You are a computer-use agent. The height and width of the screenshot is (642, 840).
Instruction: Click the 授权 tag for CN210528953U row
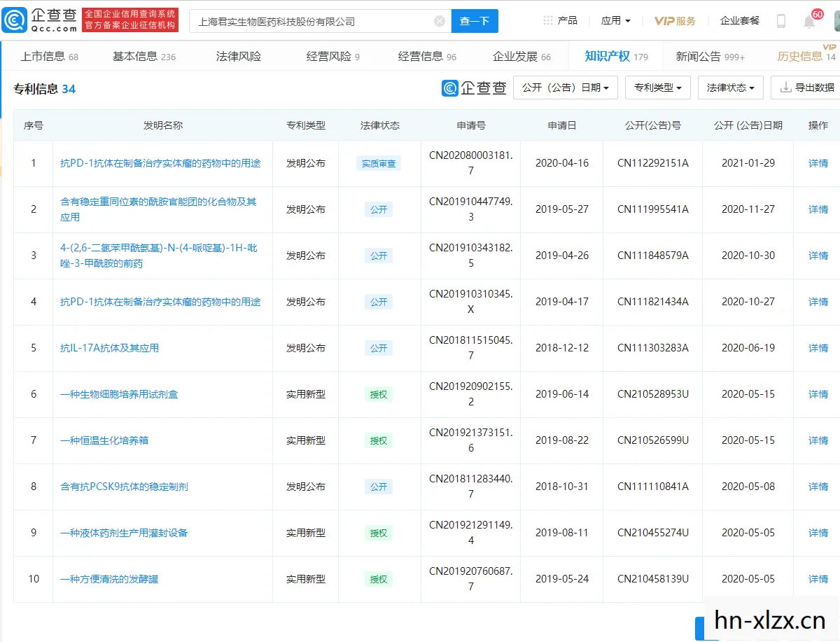point(379,395)
